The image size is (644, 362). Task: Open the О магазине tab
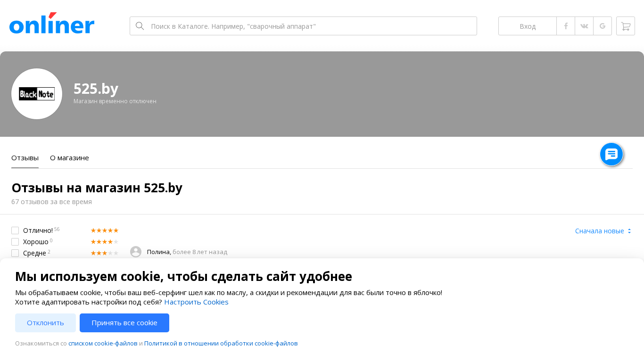tap(69, 158)
